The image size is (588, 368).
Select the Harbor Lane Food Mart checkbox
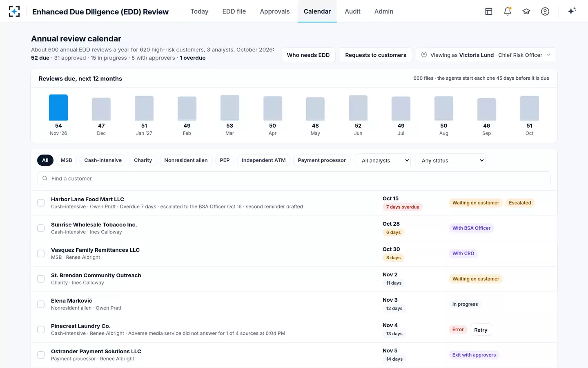pyautogui.click(x=41, y=203)
